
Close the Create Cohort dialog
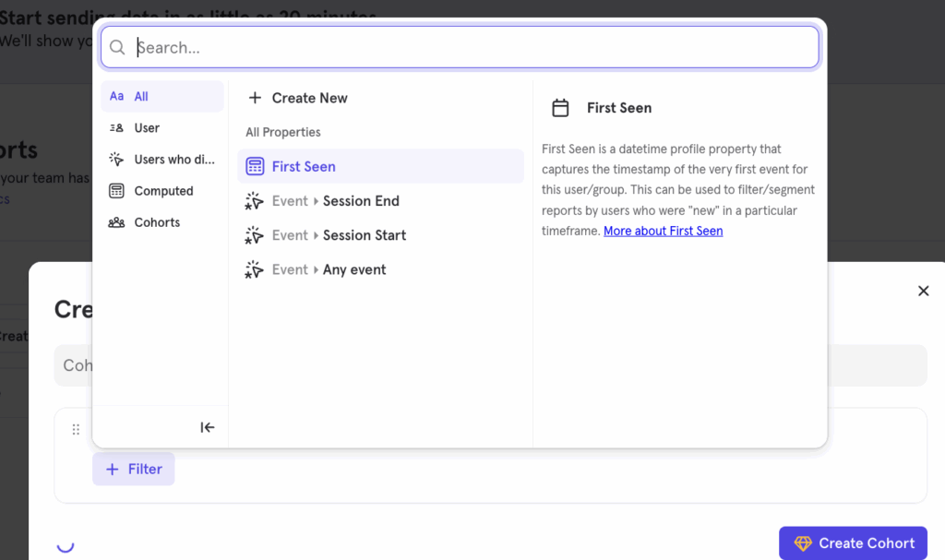pos(923,291)
